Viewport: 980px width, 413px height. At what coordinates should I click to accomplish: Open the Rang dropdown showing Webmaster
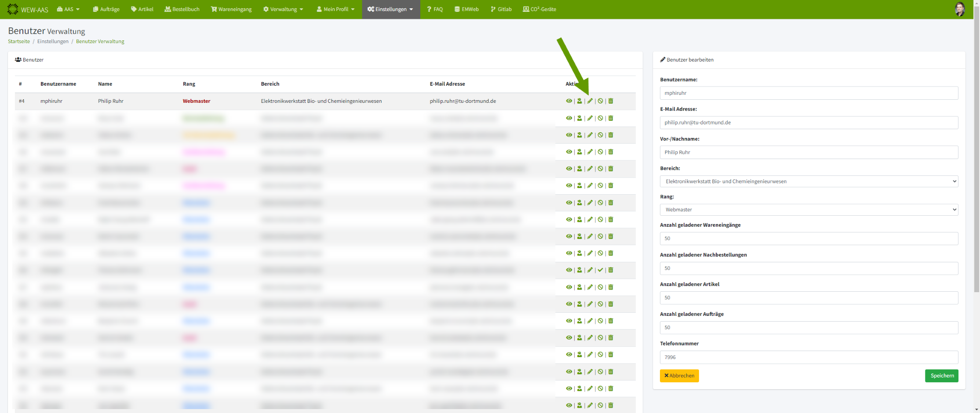809,210
